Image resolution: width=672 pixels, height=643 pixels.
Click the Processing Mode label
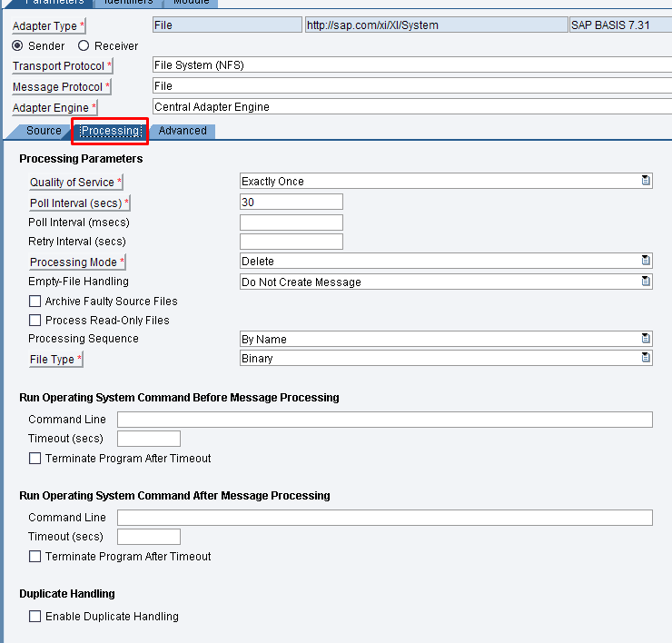click(77, 262)
